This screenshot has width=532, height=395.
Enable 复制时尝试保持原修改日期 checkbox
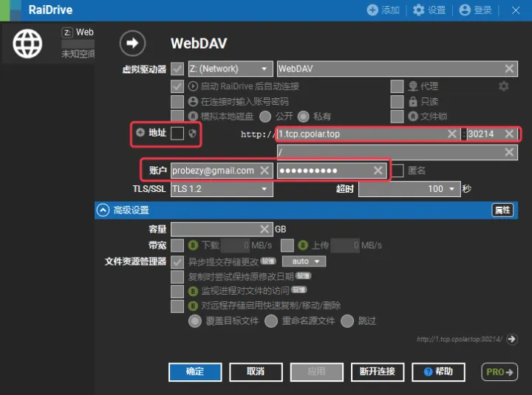coord(177,277)
